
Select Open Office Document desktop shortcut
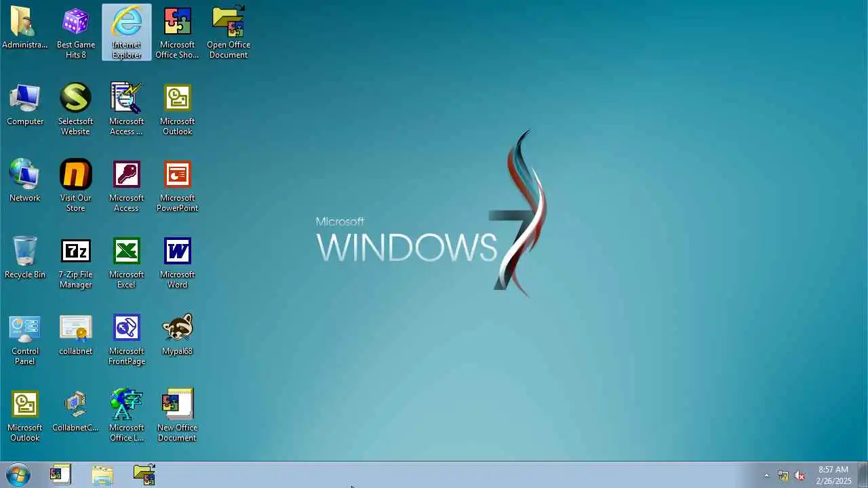(229, 32)
